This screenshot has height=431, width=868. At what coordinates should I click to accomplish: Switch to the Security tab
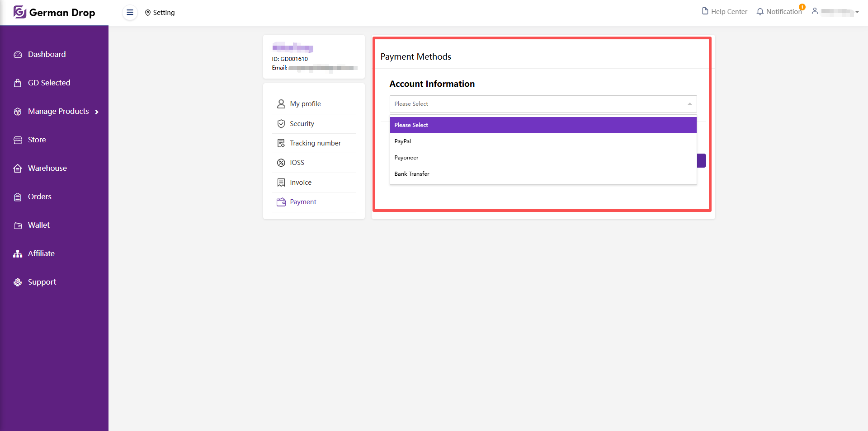(x=302, y=124)
